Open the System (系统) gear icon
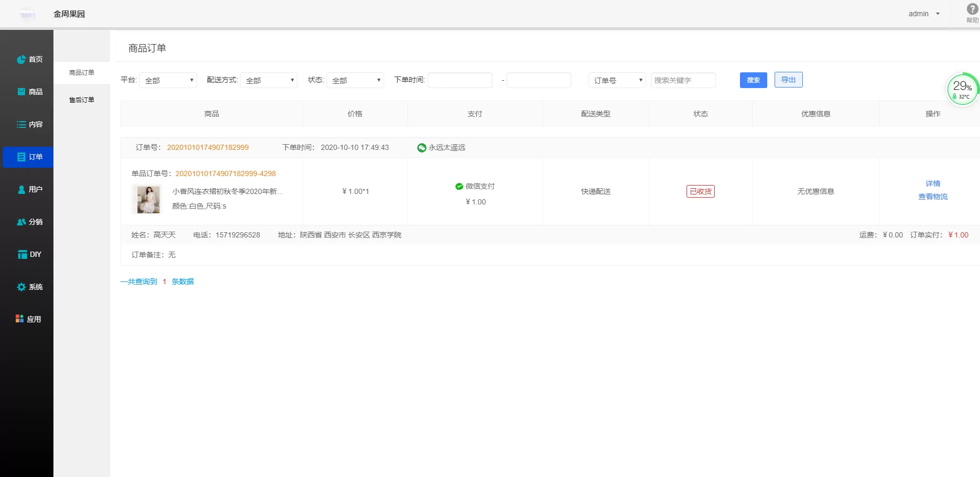Screen dimensions: 980x477 [x=21, y=287]
